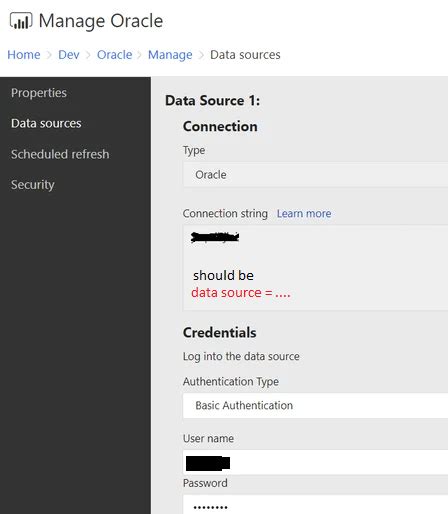Click the Credentials section heading
This screenshot has height=514, width=448.
pos(220,333)
